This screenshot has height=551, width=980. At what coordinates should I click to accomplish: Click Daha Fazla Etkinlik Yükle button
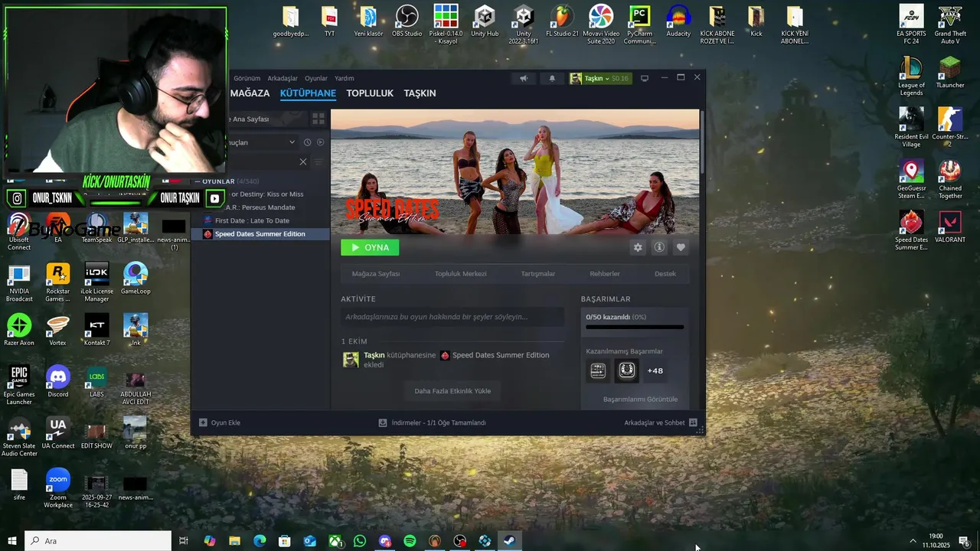coord(452,391)
